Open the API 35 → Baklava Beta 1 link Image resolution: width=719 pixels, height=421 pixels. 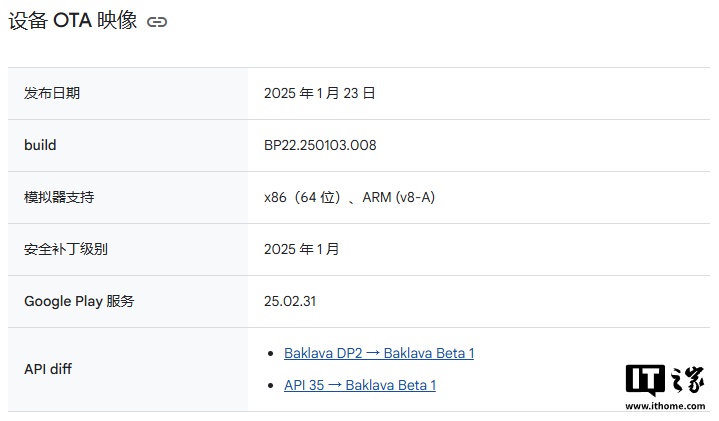pos(360,385)
